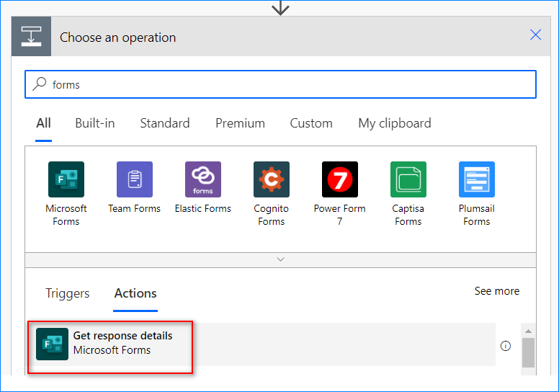This screenshot has height=392, width=559.
Task: Focus the forms search field
Action: pyautogui.click(x=280, y=84)
